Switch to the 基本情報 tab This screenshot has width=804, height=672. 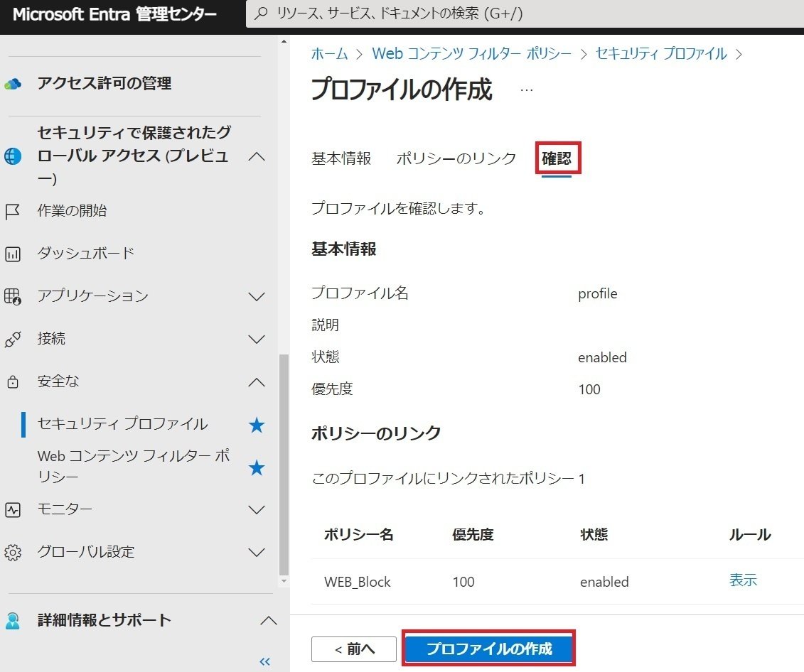tap(341, 158)
